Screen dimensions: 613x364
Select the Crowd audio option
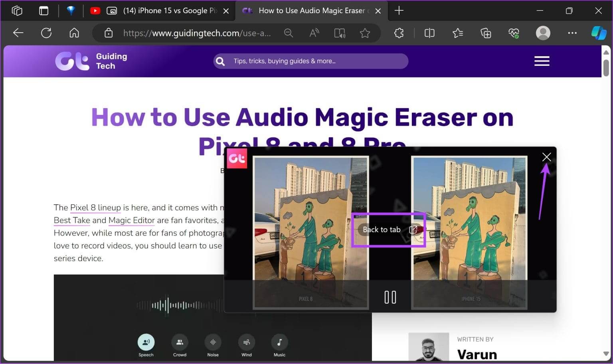(x=180, y=346)
